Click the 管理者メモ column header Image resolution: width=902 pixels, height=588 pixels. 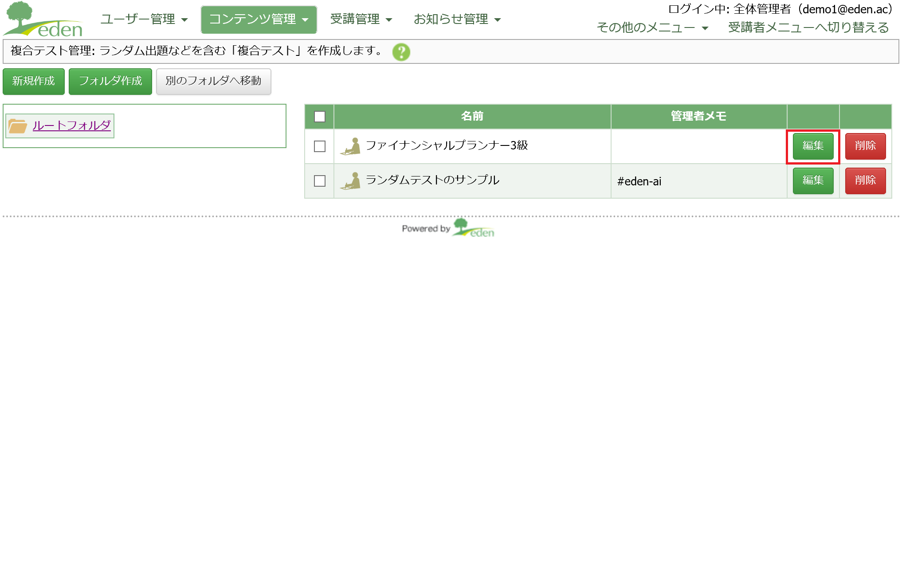tap(699, 116)
